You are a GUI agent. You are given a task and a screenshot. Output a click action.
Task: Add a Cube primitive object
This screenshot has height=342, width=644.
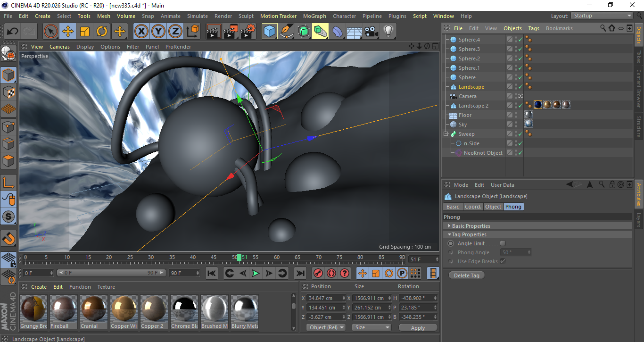pos(270,32)
